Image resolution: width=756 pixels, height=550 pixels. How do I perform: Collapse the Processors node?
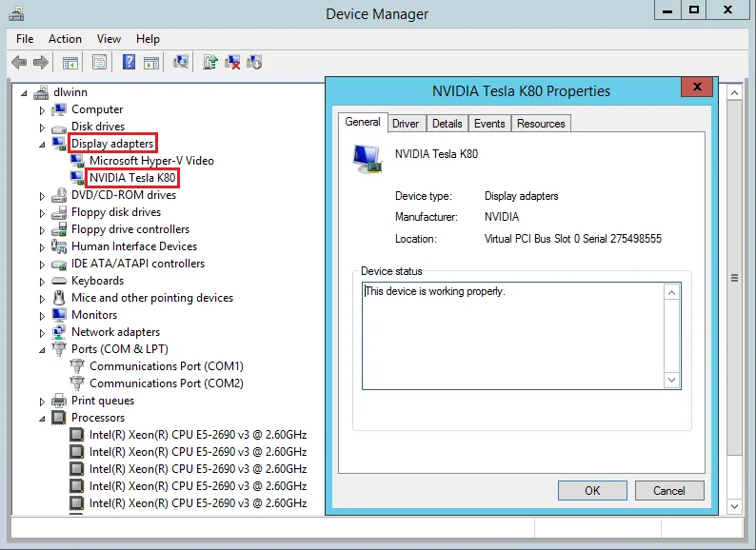[42, 419]
